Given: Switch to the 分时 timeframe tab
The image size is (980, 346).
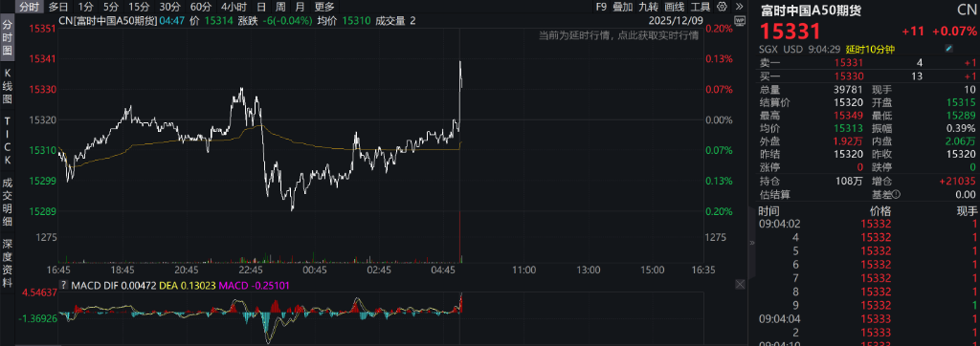Looking at the screenshot, I should pyautogui.click(x=29, y=7).
